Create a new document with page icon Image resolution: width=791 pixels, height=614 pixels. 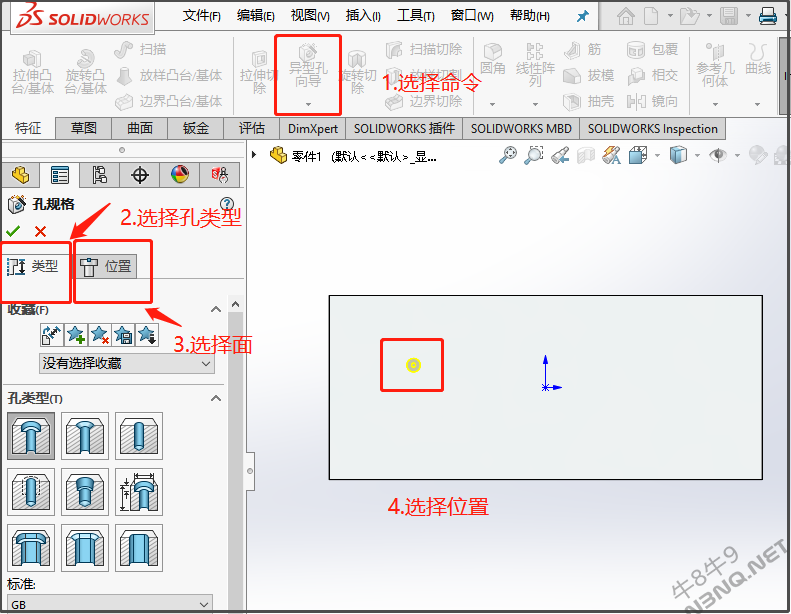pos(651,16)
